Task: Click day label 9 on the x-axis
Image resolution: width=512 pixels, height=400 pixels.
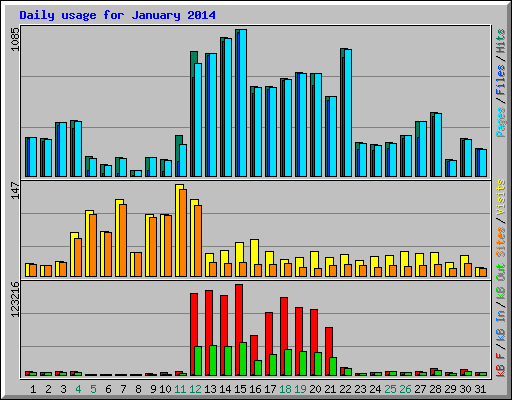Action: coord(153,389)
